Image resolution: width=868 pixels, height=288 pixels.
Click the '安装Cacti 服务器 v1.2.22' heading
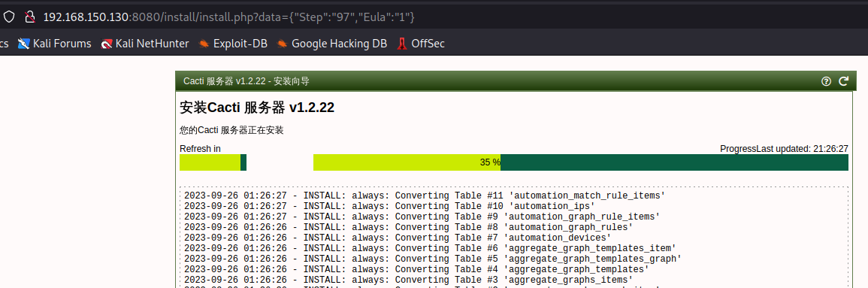point(258,108)
